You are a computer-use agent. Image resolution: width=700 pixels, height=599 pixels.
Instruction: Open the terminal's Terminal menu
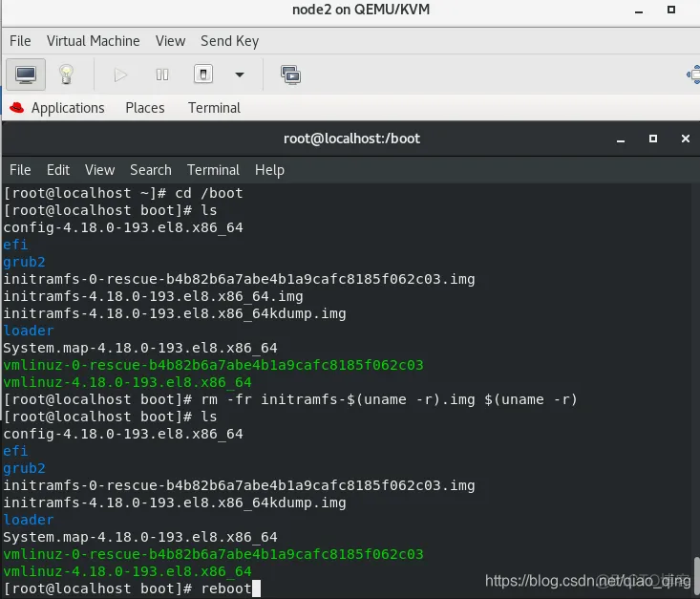coord(213,170)
